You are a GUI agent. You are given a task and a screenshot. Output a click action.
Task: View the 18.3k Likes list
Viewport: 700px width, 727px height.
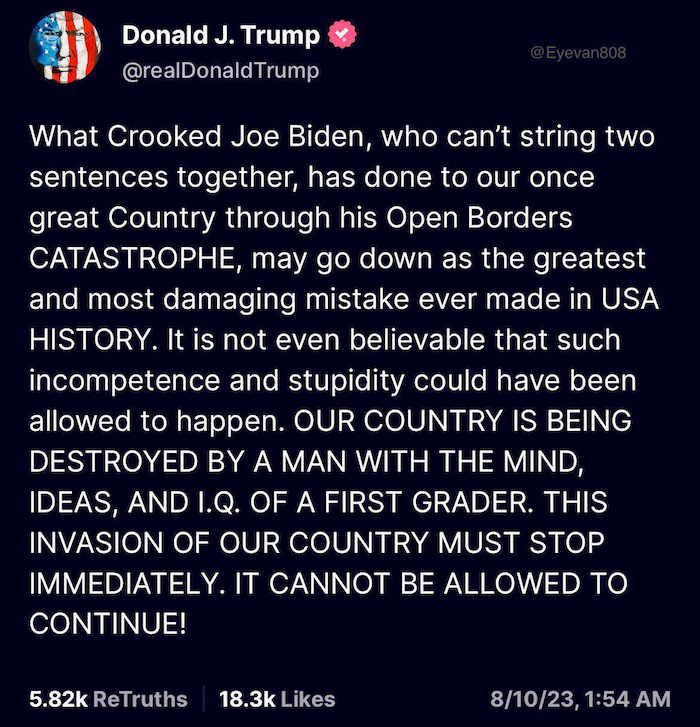click(x=277, y=699)
